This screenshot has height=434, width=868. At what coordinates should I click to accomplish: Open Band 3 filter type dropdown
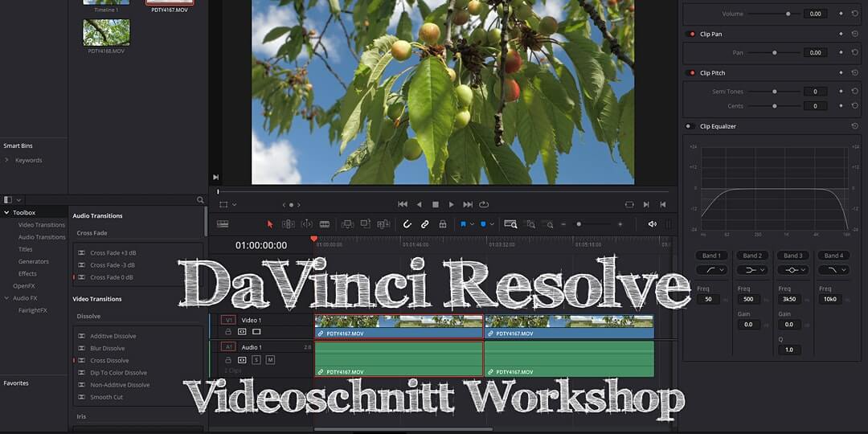[x=792, y=270]
